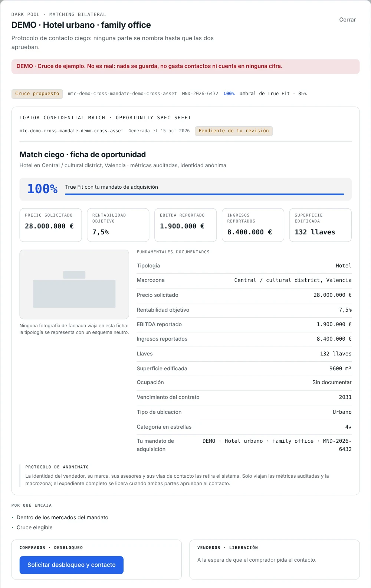Click the Fundamentales documentados heading
The width and height of the screenshot is (371, 588).
[x=173, y=252]
